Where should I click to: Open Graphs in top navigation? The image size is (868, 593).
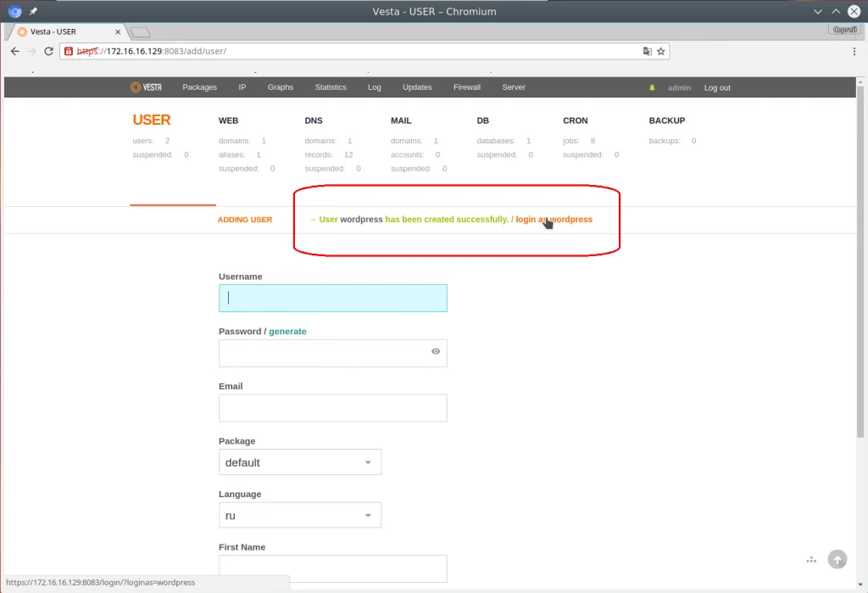(281, 87)
